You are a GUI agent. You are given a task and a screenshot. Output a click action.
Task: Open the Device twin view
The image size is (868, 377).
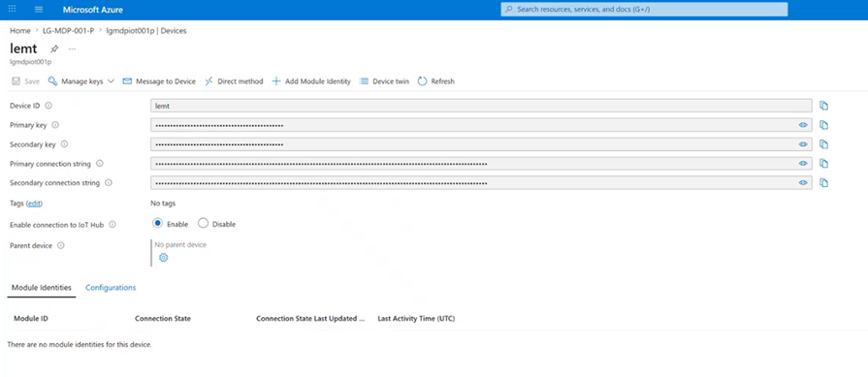tap(384, 81)
